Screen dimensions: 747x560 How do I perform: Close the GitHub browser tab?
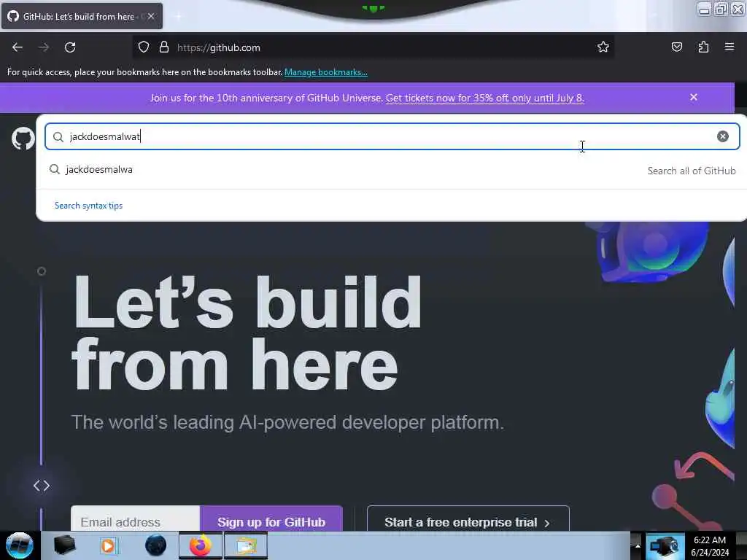coord(151,16)
